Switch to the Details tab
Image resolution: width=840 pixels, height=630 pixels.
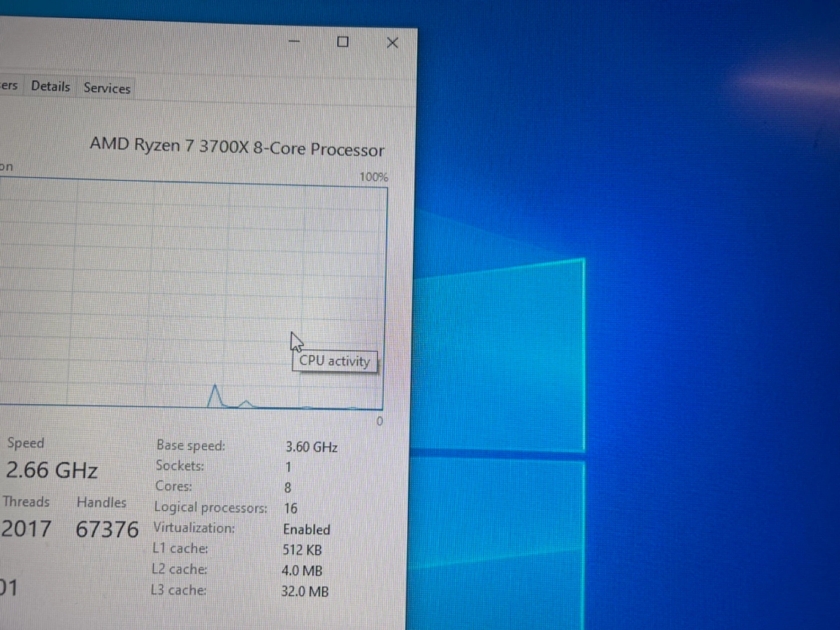pos(51,86)
